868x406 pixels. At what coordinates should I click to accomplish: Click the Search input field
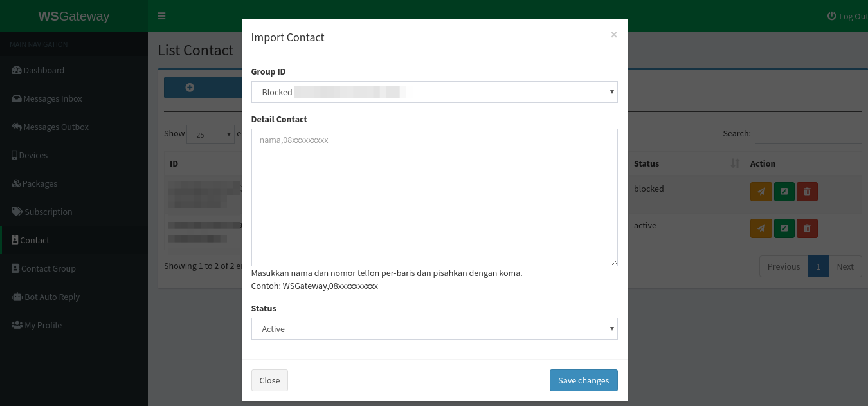tap(808, 134)
